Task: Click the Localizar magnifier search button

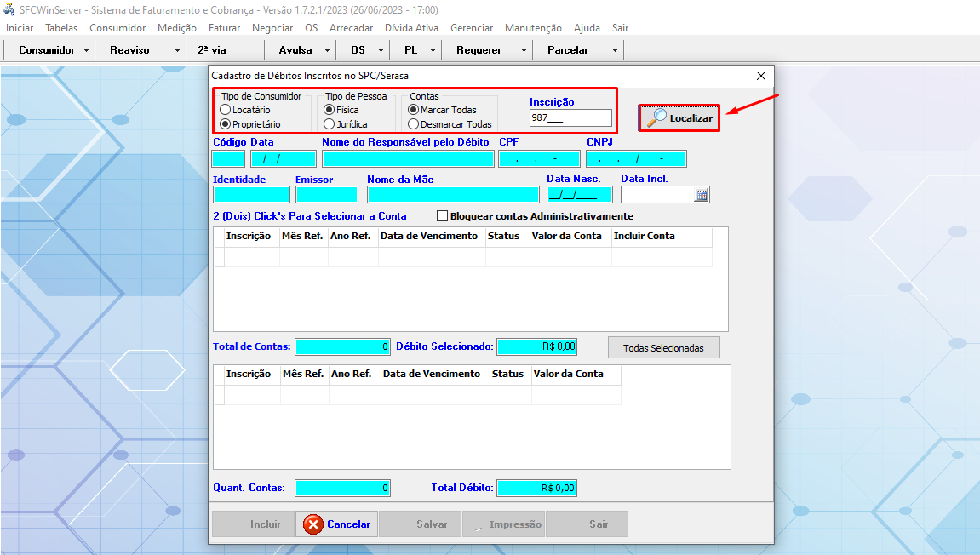Action: (679, 117)
